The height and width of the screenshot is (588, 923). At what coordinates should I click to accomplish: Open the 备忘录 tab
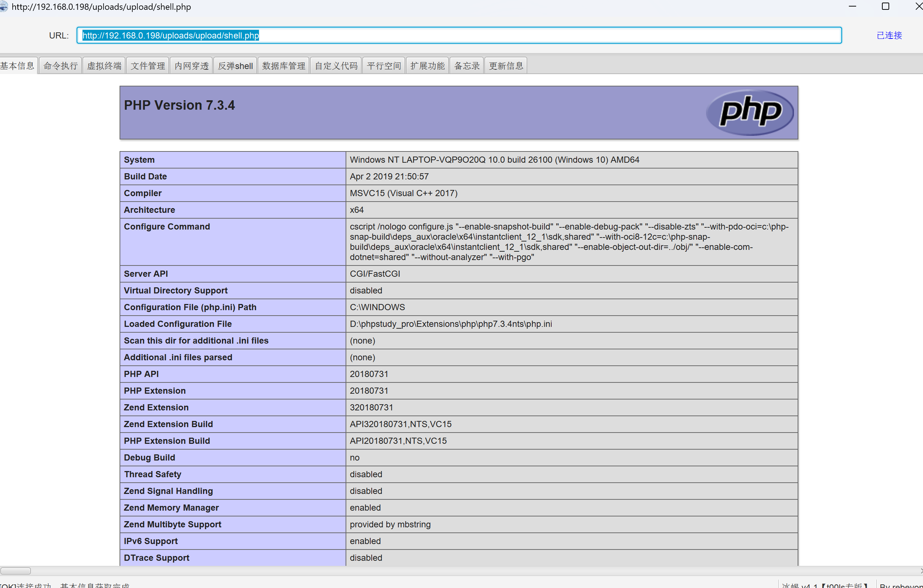pyautogui.click(x=467, y=65)
